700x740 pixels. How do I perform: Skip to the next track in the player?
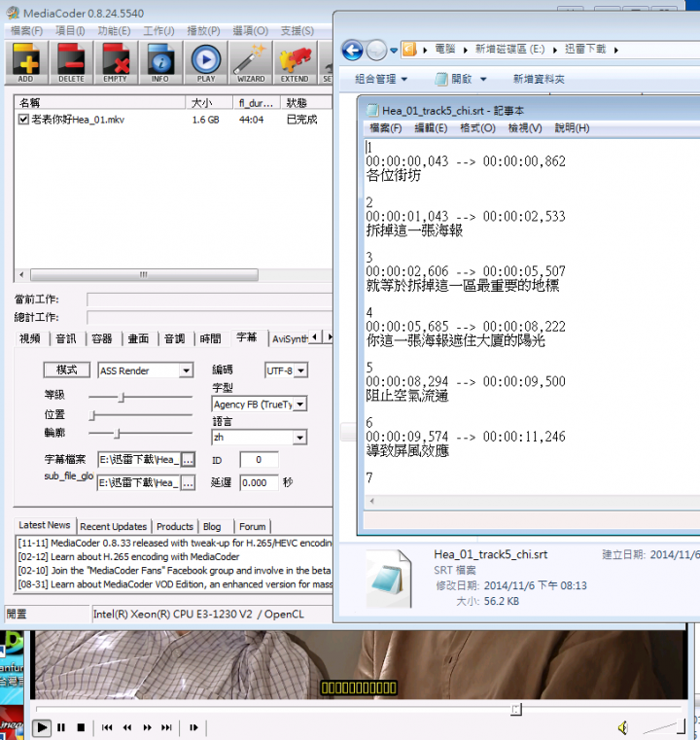166,727
